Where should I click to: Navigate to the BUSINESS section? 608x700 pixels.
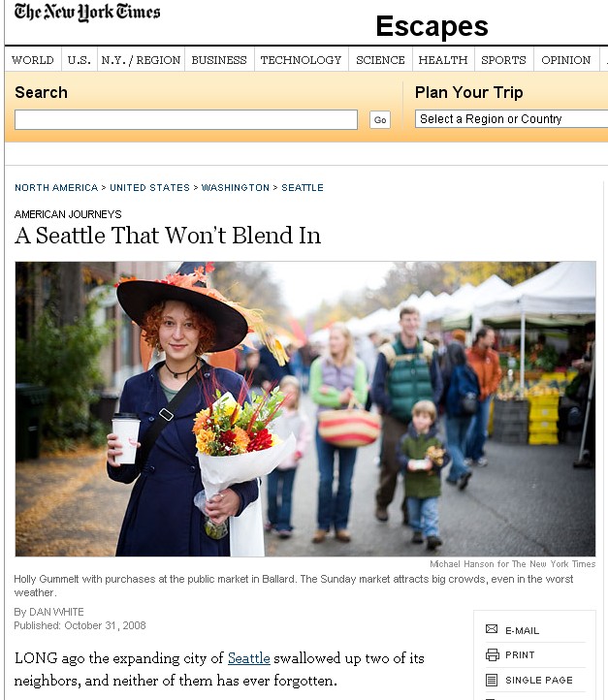219,60
